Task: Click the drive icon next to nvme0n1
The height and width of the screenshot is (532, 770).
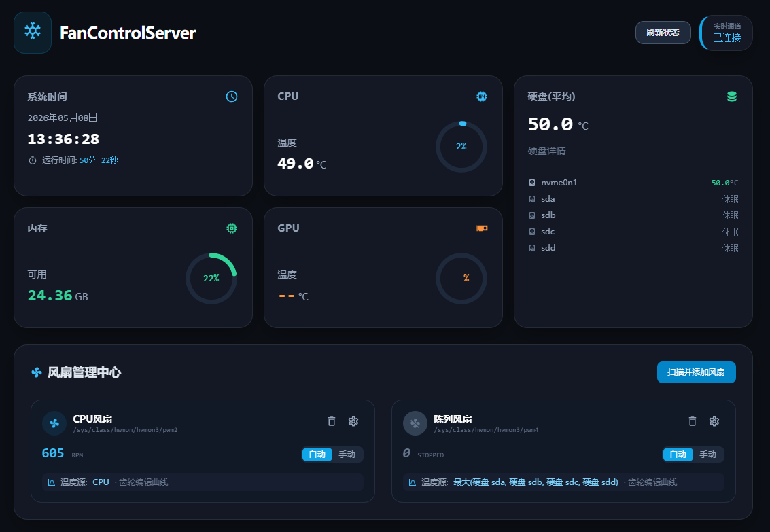Action: 532,183
